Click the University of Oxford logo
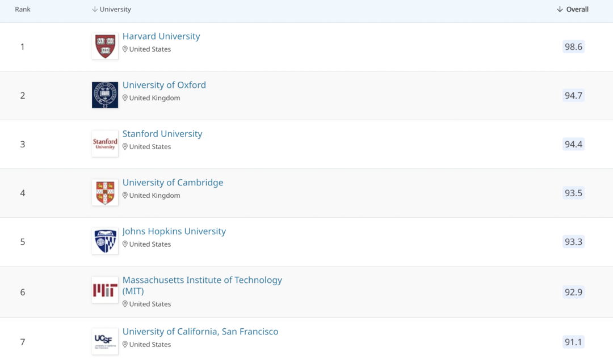Image resolution: width=613 pixels, height=364 pixels. click(105, 95)
